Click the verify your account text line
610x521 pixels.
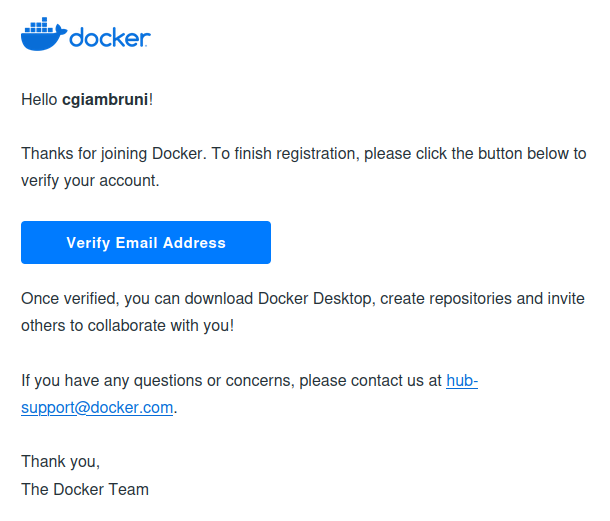(89, 181)
